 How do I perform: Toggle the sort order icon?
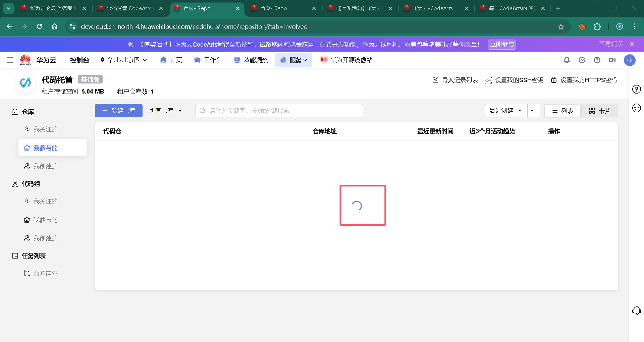(x=534, y=111)
